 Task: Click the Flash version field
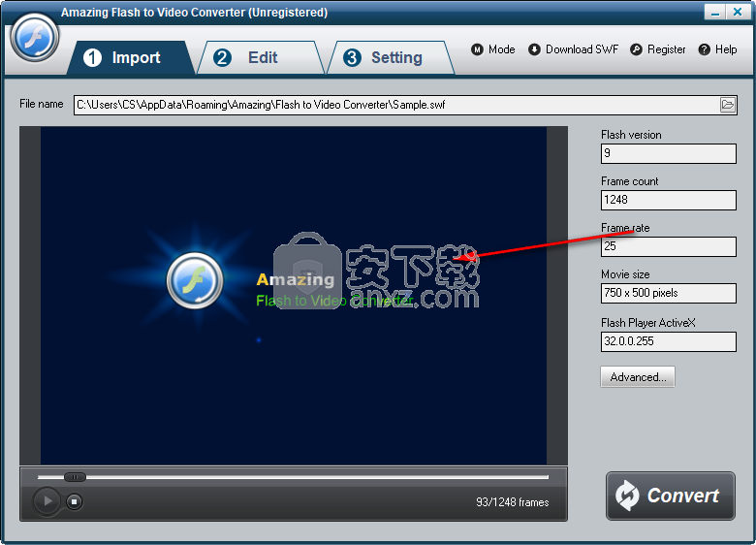point(668,153)
